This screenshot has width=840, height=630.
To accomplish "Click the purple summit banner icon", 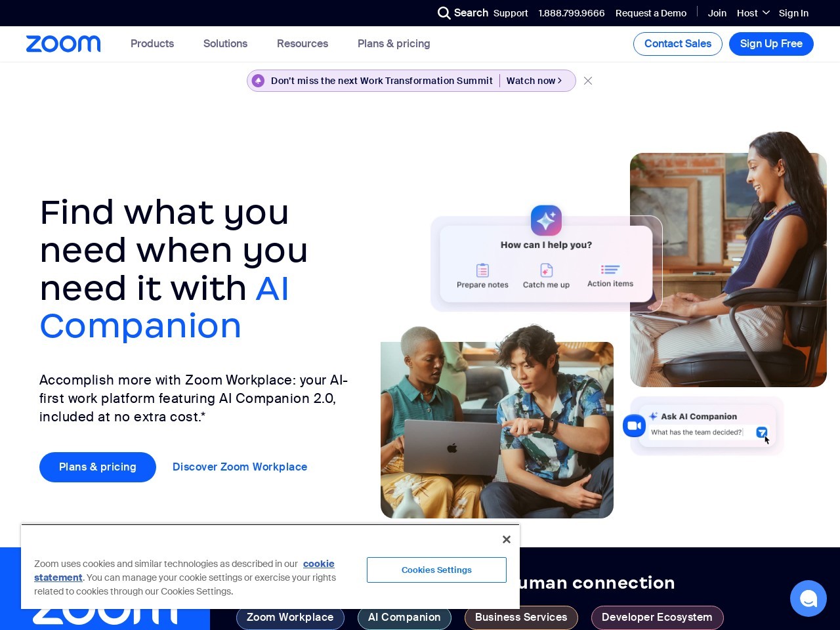I will [x=259, y=81].
